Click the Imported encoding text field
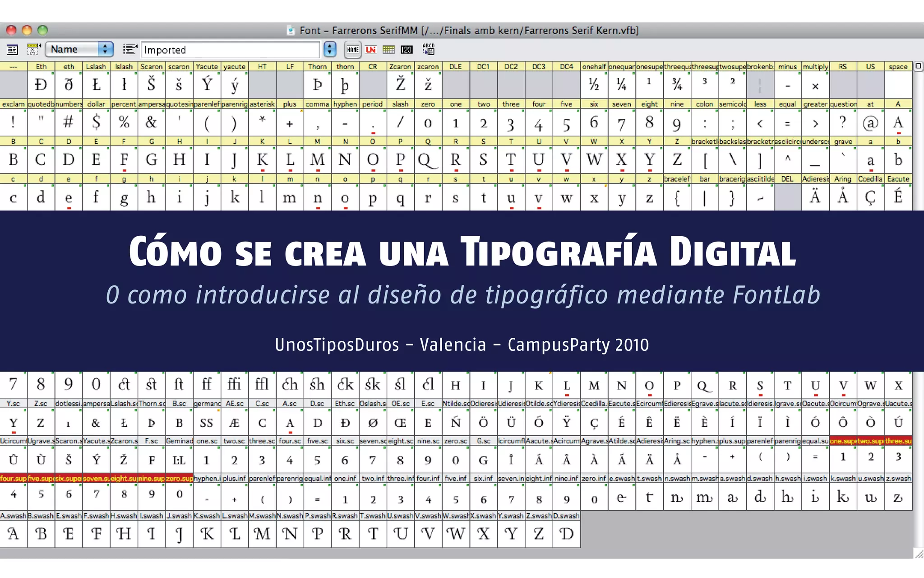Image resolution: width=924 pixels, height=578 pixels. click(x=230, y=50)
